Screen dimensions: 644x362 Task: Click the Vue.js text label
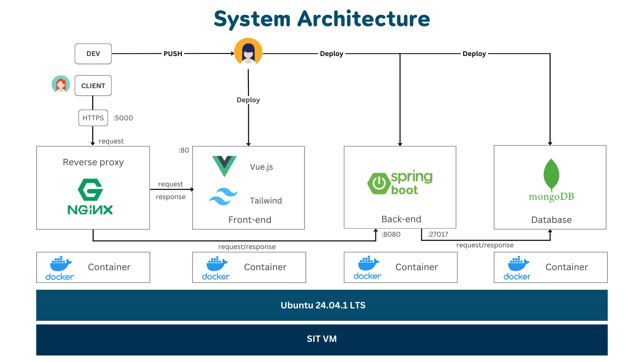pos(261,167)
